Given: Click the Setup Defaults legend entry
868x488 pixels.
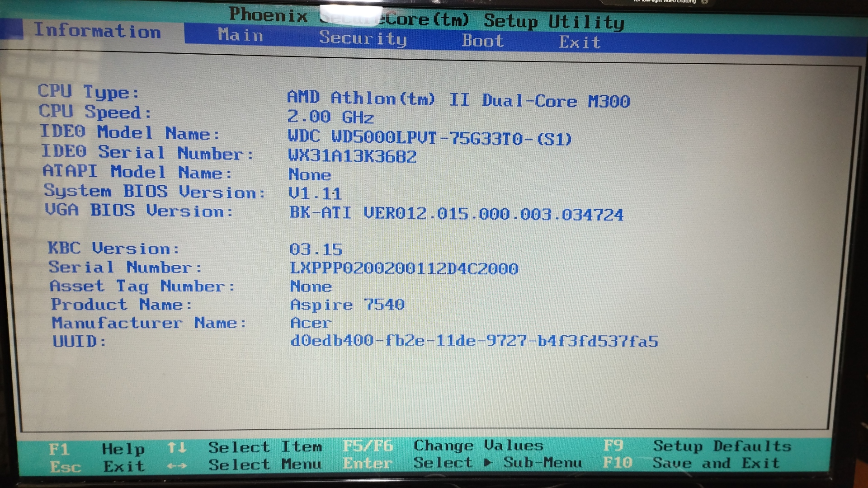Looking at the screenshot, I should (x=722, y=446).
